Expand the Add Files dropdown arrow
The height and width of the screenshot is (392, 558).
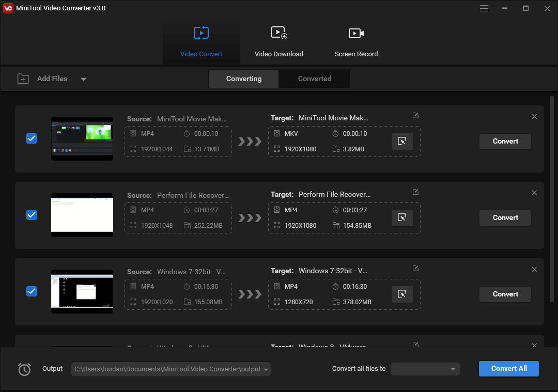point(83,80)
